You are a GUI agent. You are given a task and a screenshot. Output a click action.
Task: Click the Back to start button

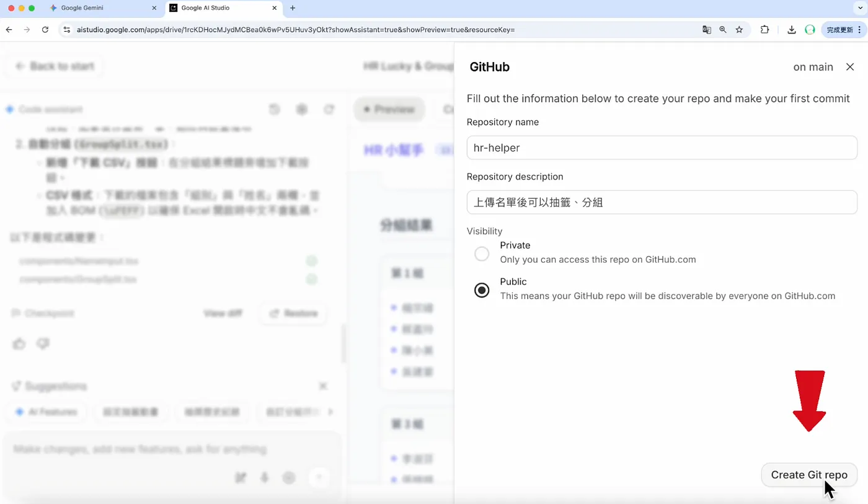(x=55, y=66)
